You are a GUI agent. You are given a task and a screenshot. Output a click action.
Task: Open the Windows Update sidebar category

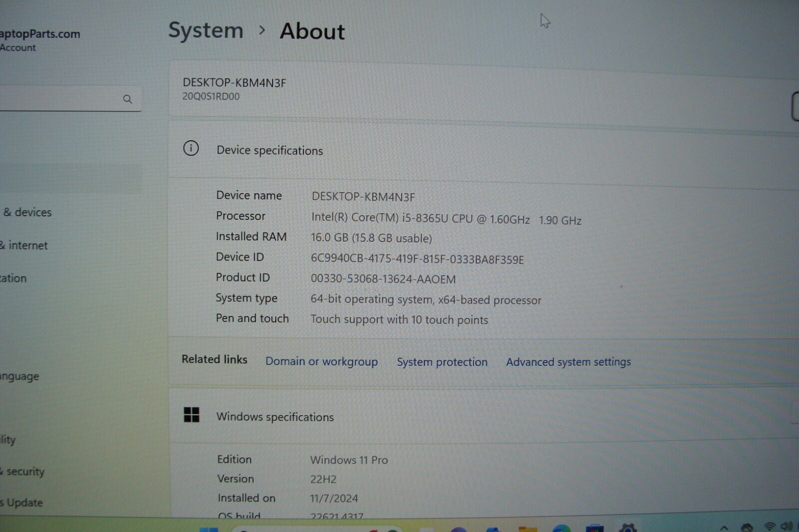[21, 503]
